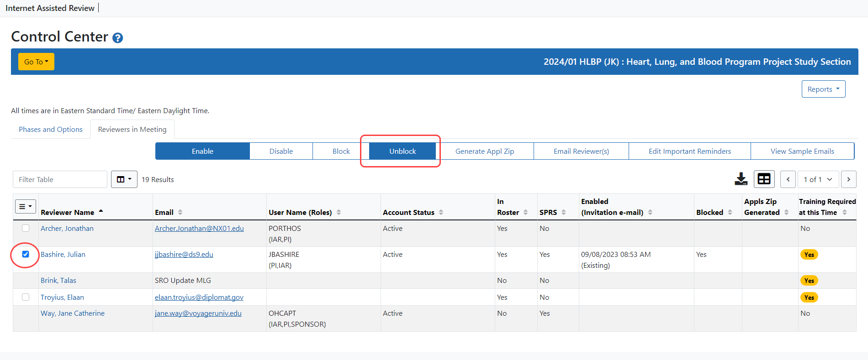Select the checkbox for Troyius, Elaan

click(26, 297)
